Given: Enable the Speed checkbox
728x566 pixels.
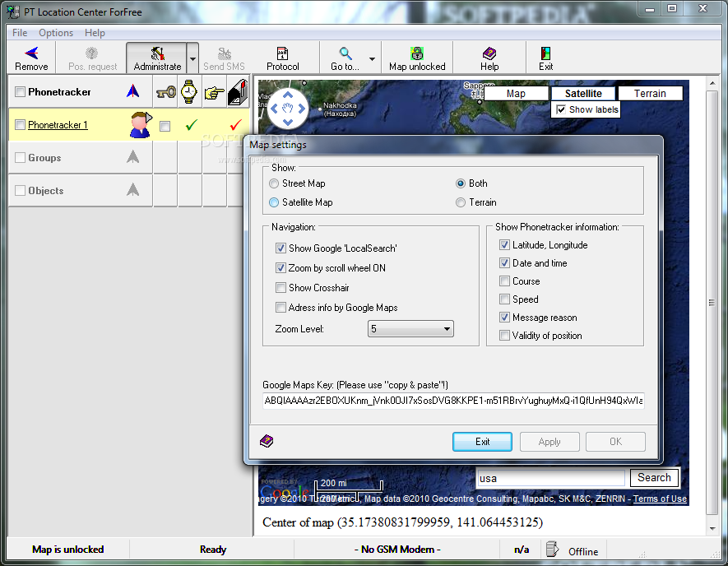Looking at the screenshot, I should click(505, 299).
